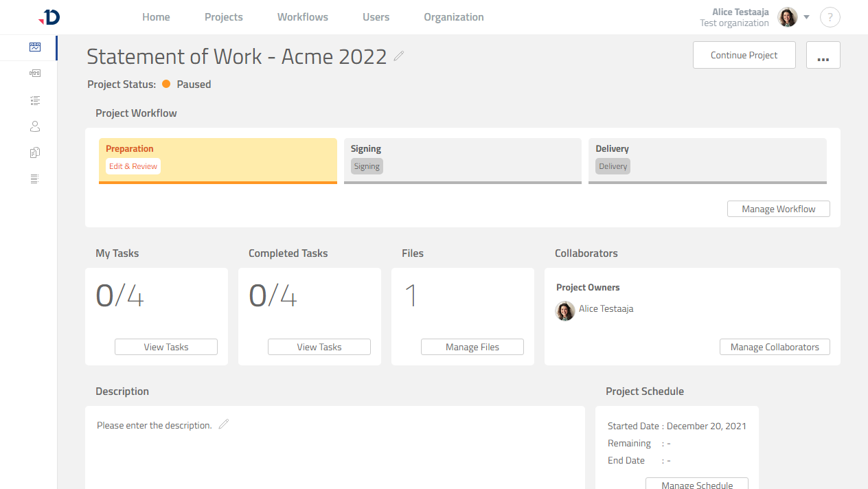This screenshot has width=868, height=489.
Task: Select the activity log icon in sidebar
Action: pos(35,178)
